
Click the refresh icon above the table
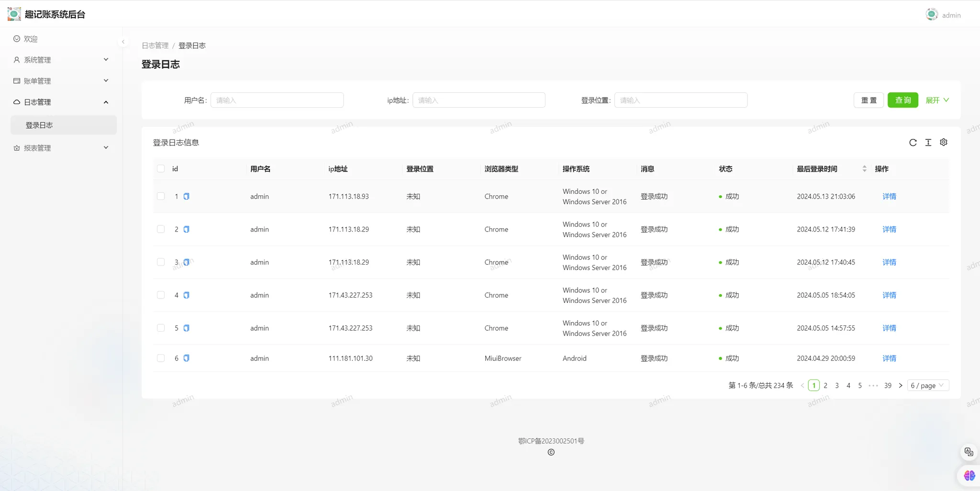[x=913, y=143]
